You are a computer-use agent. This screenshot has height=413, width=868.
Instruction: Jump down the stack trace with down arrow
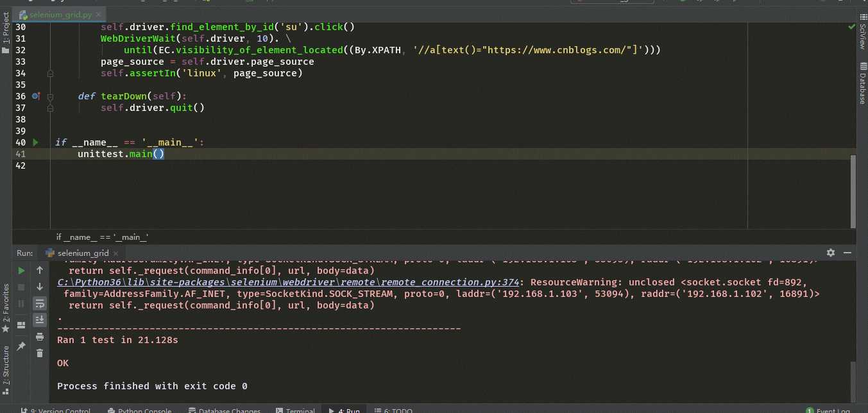coord(40,287)
